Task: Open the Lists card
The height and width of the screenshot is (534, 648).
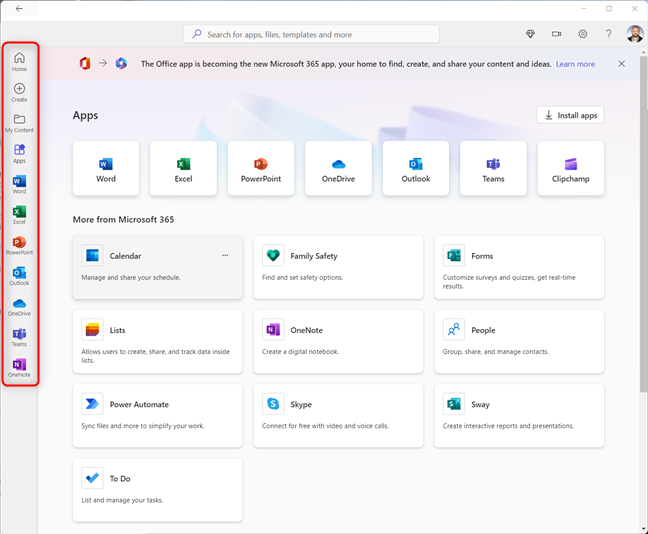Action: [157, 341]
